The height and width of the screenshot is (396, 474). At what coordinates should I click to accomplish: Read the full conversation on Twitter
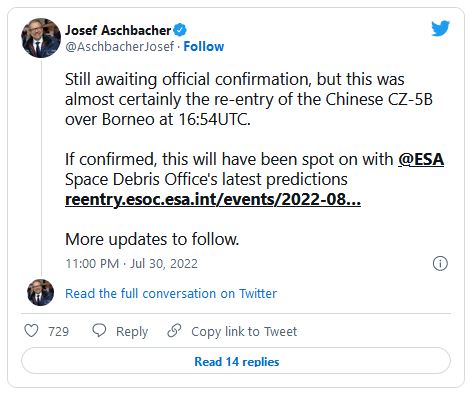[x=171, y=294]
